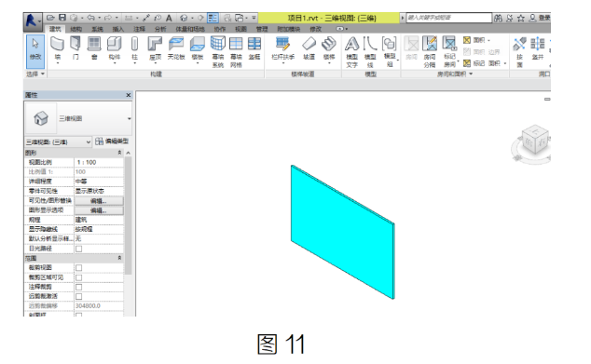Image resolution: width=591 pixels, height=364 pixels.
Task: Select the Ramp (坡道) tool
Action: coord(309,48)
